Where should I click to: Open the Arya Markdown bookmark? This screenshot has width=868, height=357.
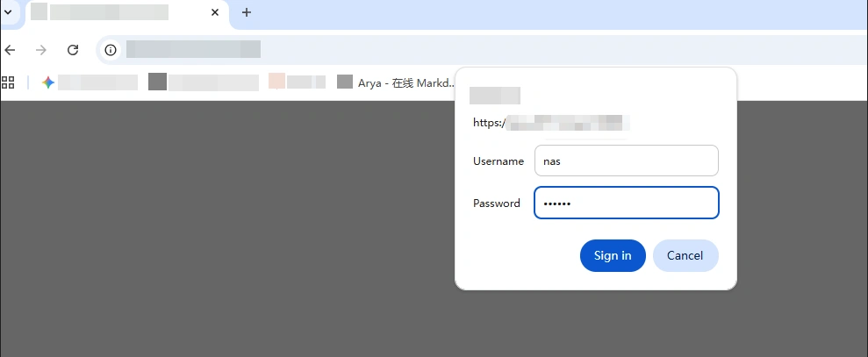(396, 82)
